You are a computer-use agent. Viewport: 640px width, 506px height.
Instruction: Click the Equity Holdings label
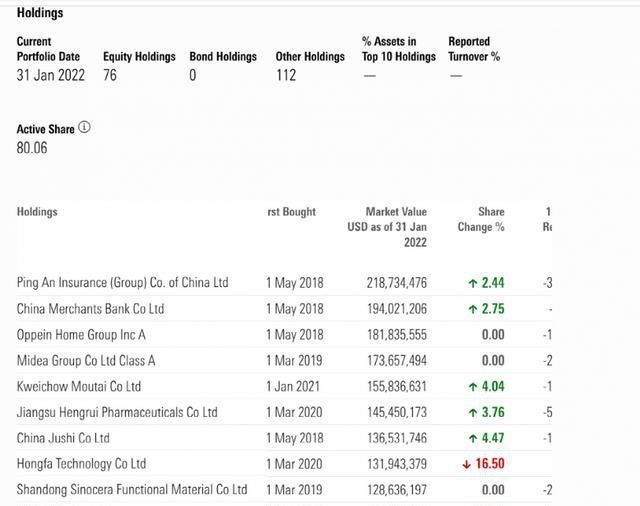(139, 56)
